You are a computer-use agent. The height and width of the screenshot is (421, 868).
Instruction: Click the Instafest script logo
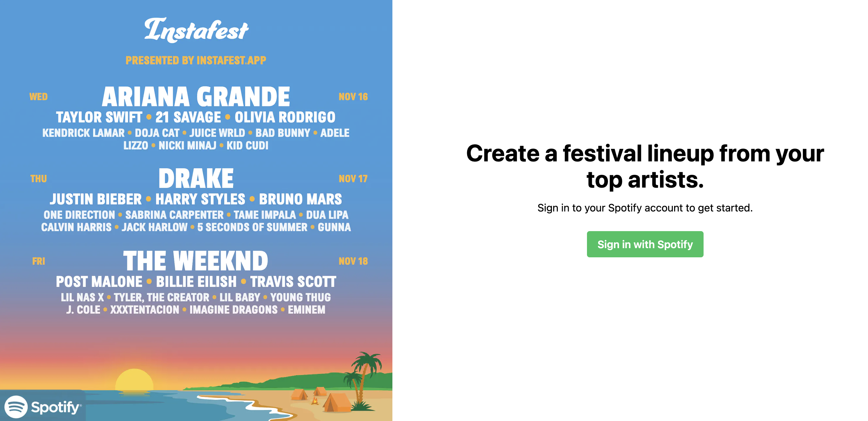196,30
